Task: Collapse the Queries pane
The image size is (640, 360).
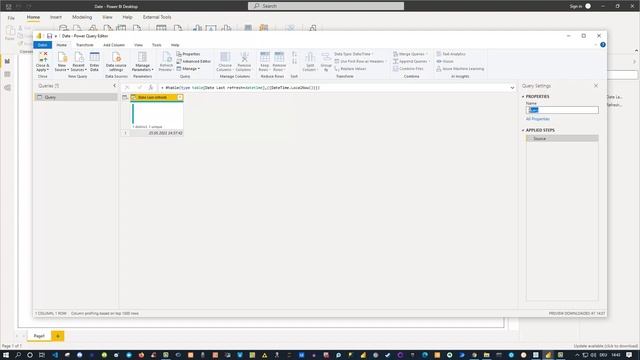Action: (114, 86)
